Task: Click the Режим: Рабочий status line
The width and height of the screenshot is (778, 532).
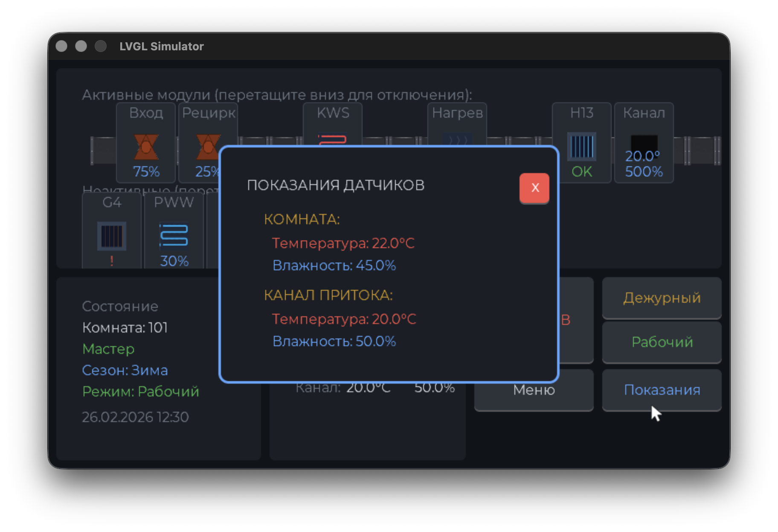Action: [x=140, y=392]
